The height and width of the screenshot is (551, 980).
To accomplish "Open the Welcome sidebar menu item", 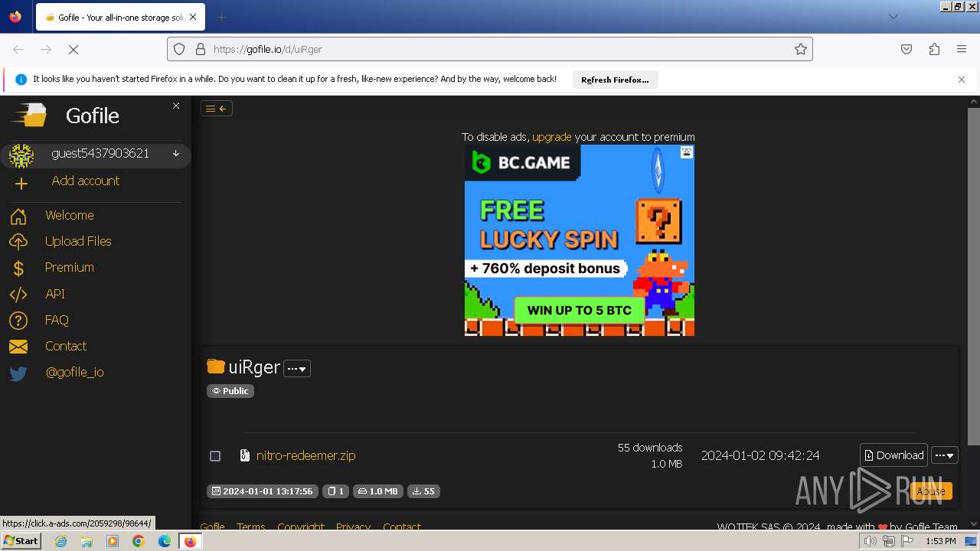I will [69, 216].
